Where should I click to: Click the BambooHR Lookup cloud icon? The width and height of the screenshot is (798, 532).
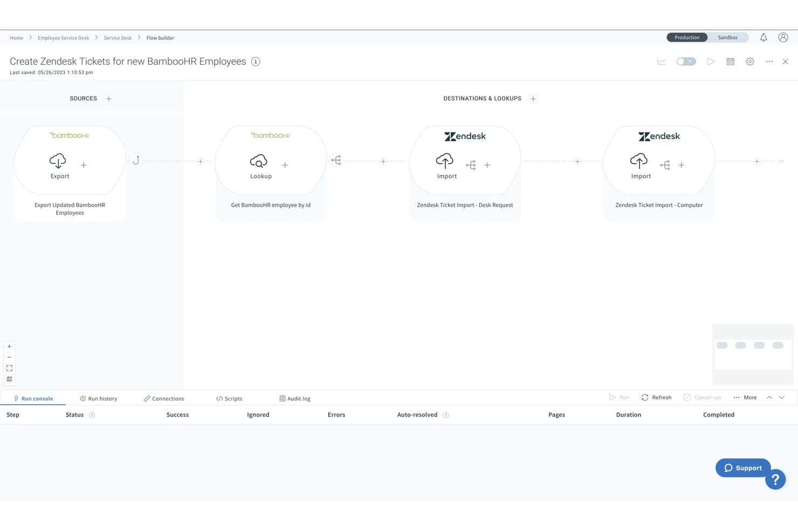tap(259, 161)
